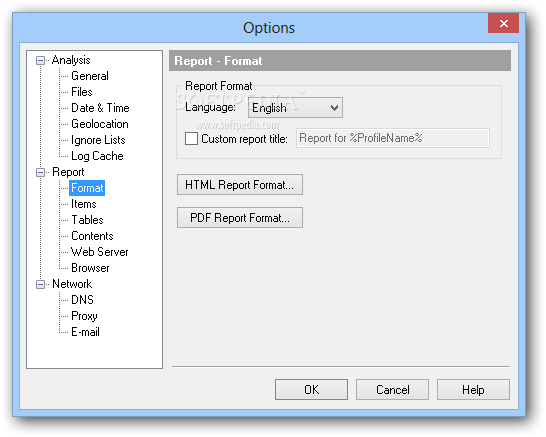Close the Options dialog window
The image size is (546, 437).
click(x=504, y=23)
